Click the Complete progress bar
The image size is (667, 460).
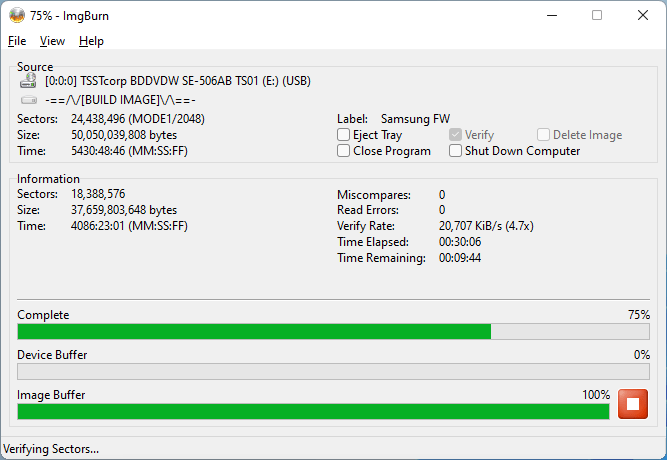(333, 332)
